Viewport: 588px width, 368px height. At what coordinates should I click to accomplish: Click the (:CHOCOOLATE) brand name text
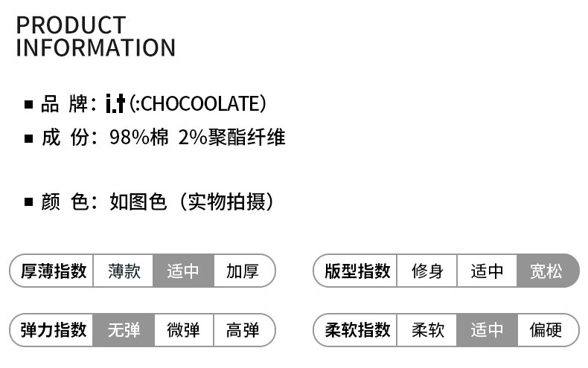(x=197, y=103)
